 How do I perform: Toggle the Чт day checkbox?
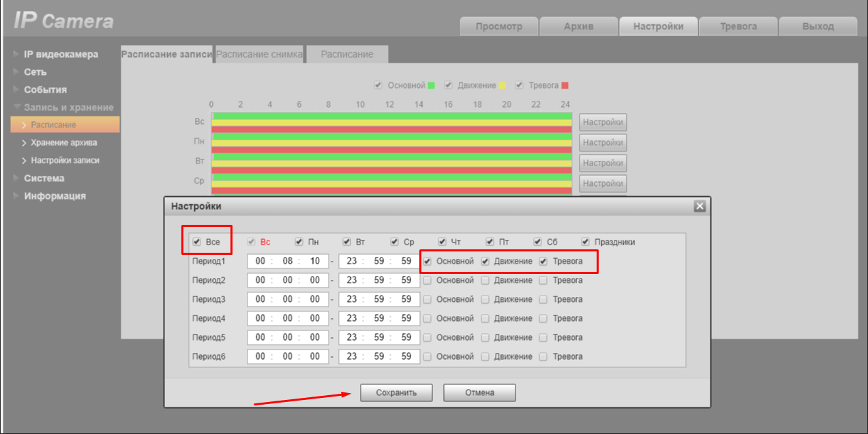[x=442, y=242]
